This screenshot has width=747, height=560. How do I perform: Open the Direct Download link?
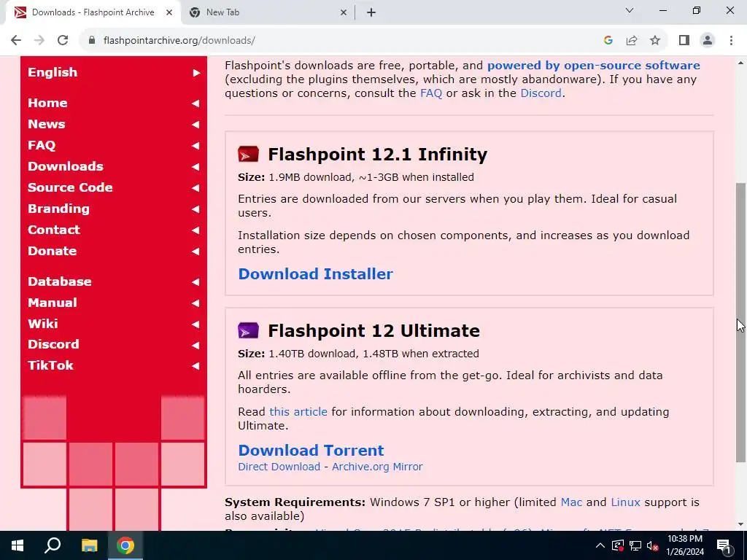pyautogui.click(x=279, y=467)
